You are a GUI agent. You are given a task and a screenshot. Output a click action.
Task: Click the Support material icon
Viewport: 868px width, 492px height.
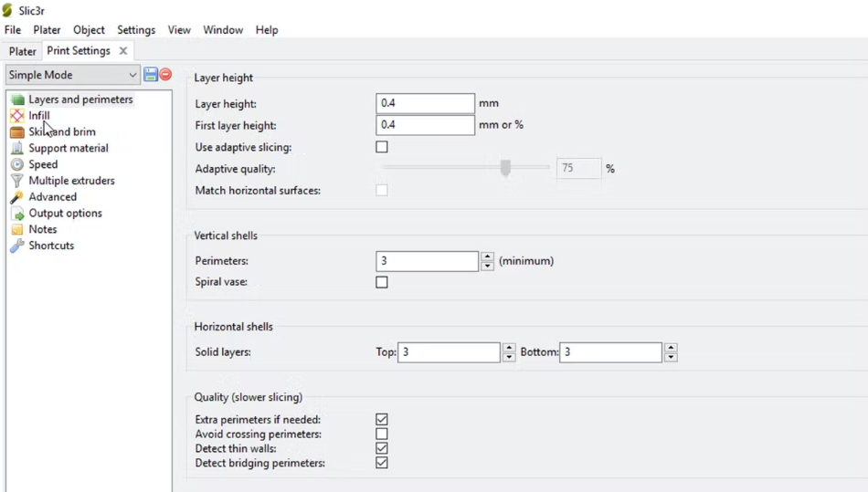pyautogui.click(x=17, y=148)
